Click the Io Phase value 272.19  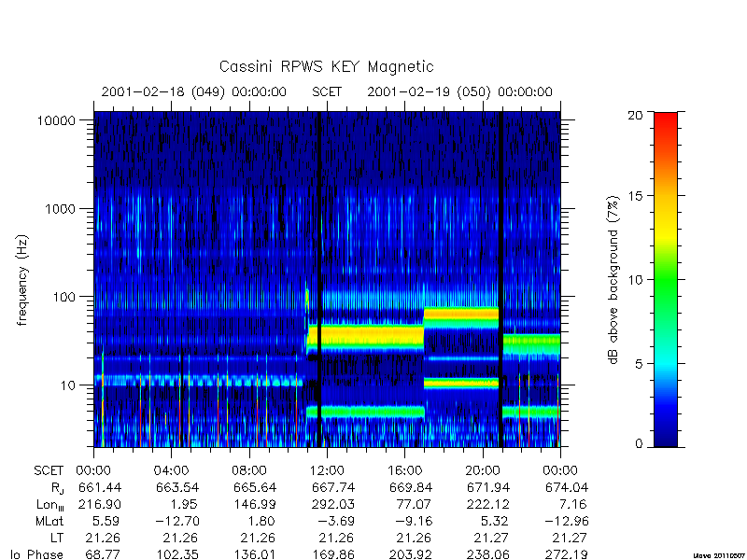pos(567,554)
